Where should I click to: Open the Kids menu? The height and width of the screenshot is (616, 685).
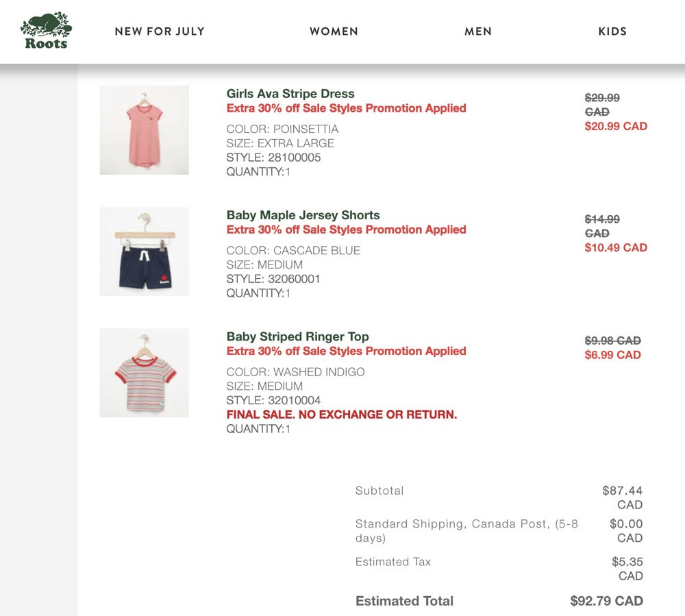pyautogui.click(x=612, y=32)
